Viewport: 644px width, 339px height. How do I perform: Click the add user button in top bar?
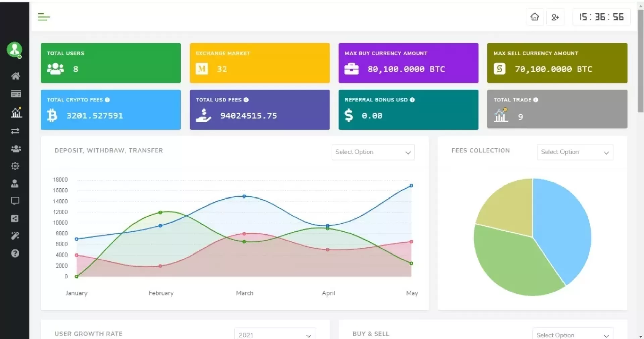pyautogui.click(x=555, y=17)
